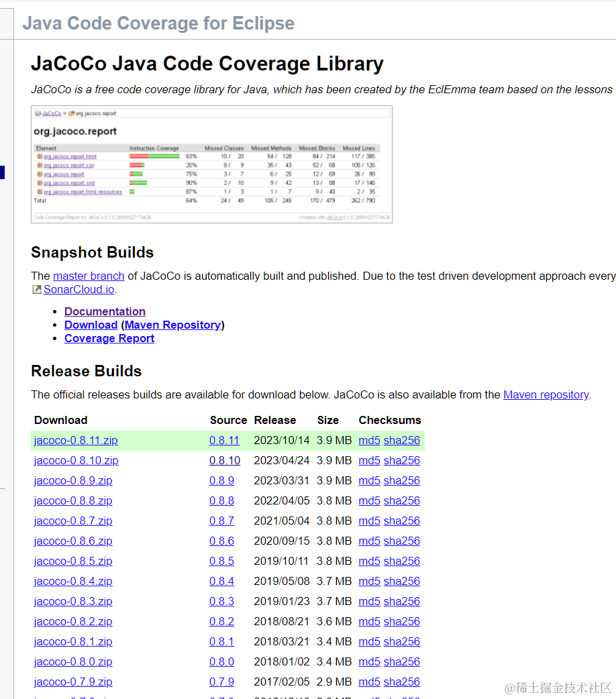Click the external link icon beside SonarCloud.io
This screenshot has height=699, width=616.
(37, 290)
